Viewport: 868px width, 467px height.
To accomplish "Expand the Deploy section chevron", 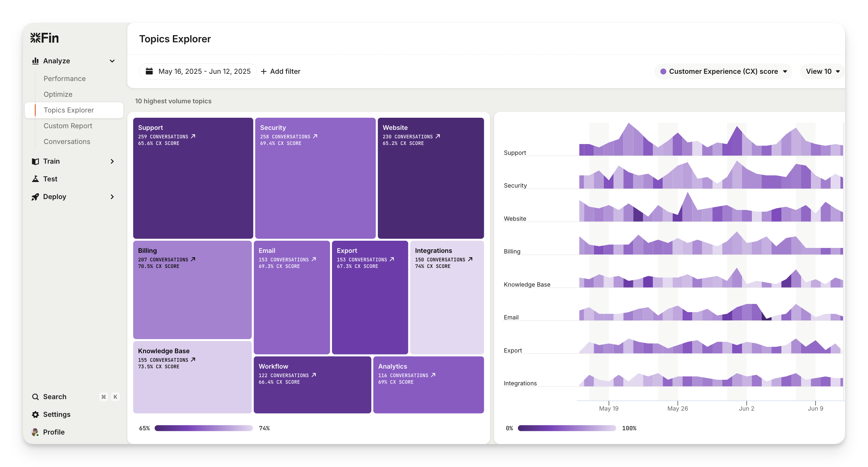I will [112, 197].
